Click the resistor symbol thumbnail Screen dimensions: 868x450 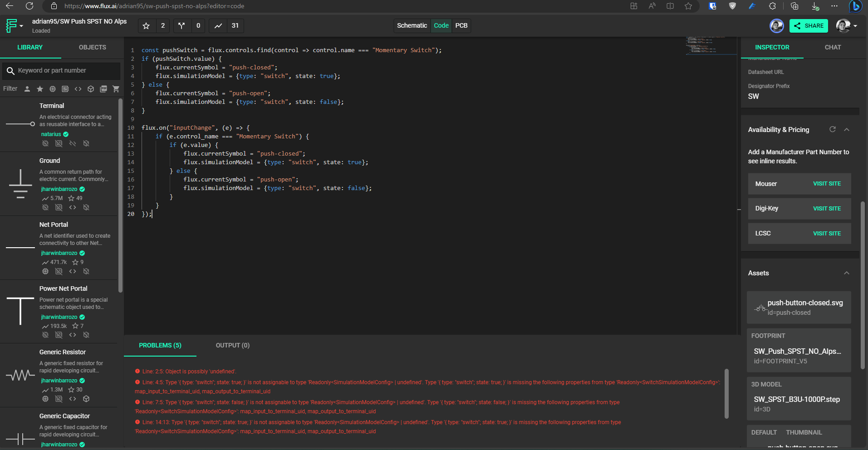[x=20, y=376]
